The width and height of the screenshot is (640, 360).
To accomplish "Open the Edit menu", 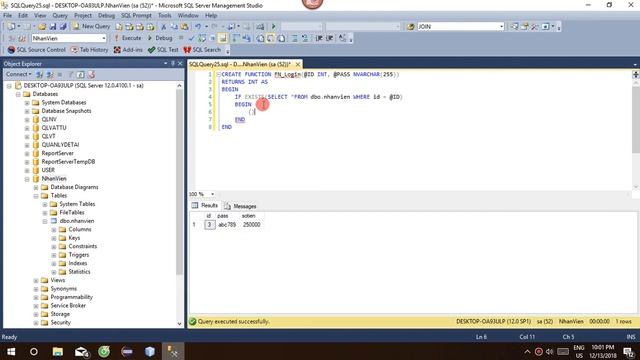I will [23, 16].
